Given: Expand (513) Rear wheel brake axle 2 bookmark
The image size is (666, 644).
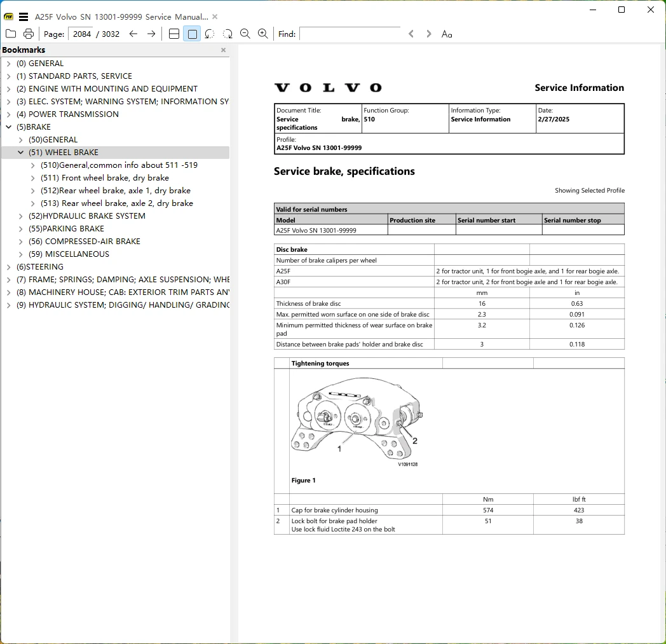Looking at the screenshot, I should click(32, 203).
